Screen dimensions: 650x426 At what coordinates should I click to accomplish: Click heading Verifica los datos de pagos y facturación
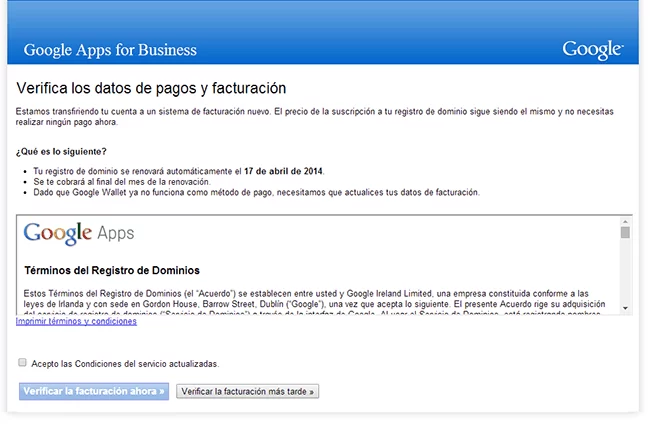[151, 88]
